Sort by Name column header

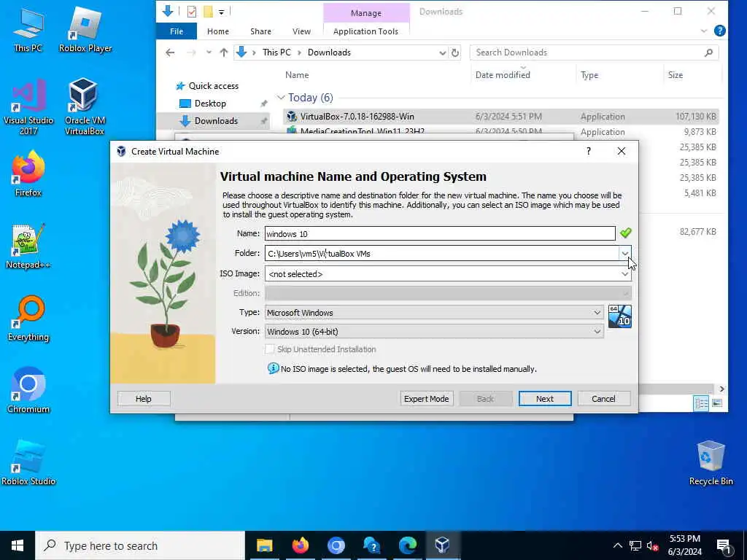pos(297,75)
